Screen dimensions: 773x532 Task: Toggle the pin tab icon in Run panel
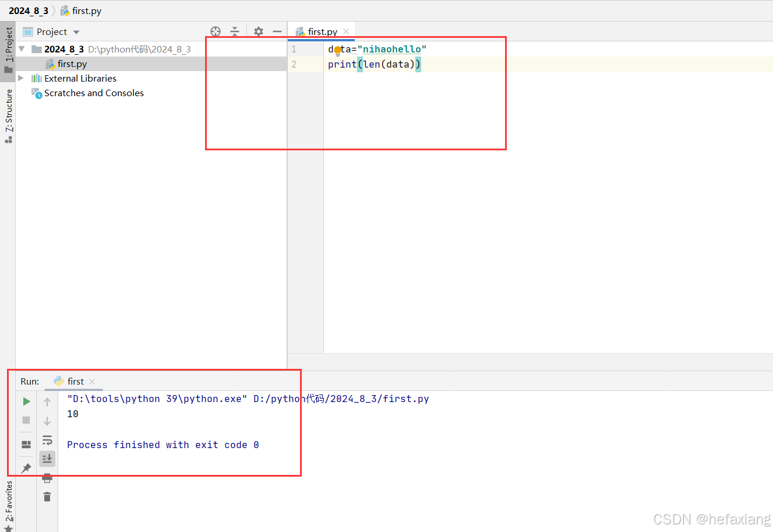[x=26, y=468]
